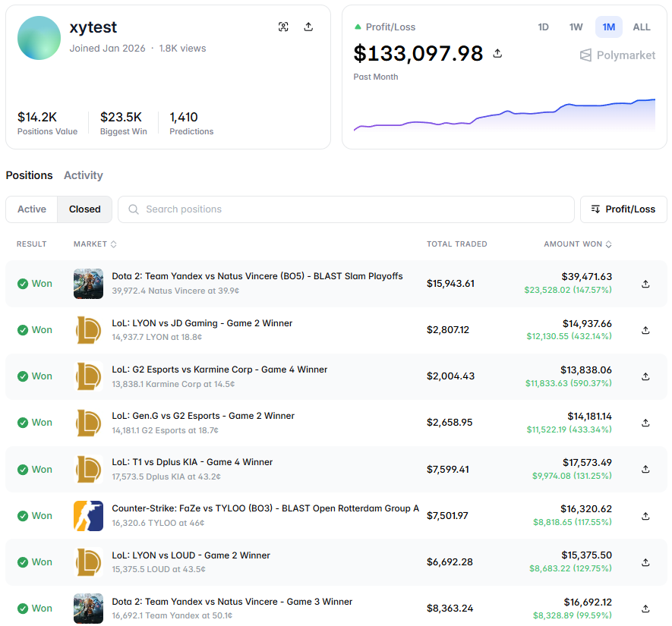Click the $7,599.41 total traded value
The width and height of the screenshot is (672, 626).
447,470
